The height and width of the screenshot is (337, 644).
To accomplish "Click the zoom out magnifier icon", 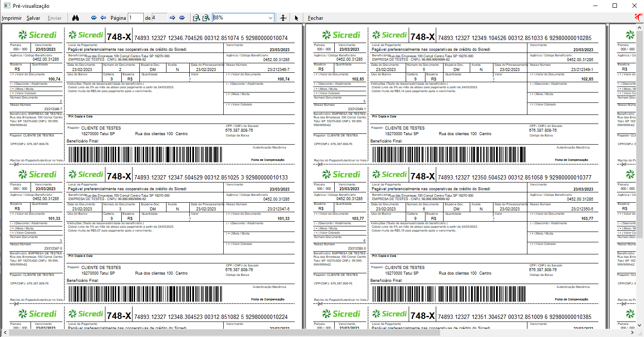I will (196, 18).
